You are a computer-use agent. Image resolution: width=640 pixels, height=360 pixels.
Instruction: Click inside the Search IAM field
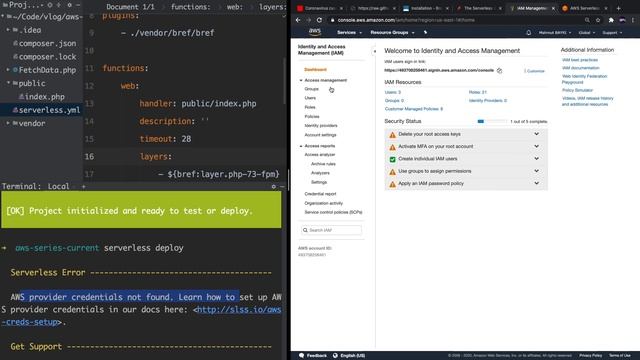(331, 230)
